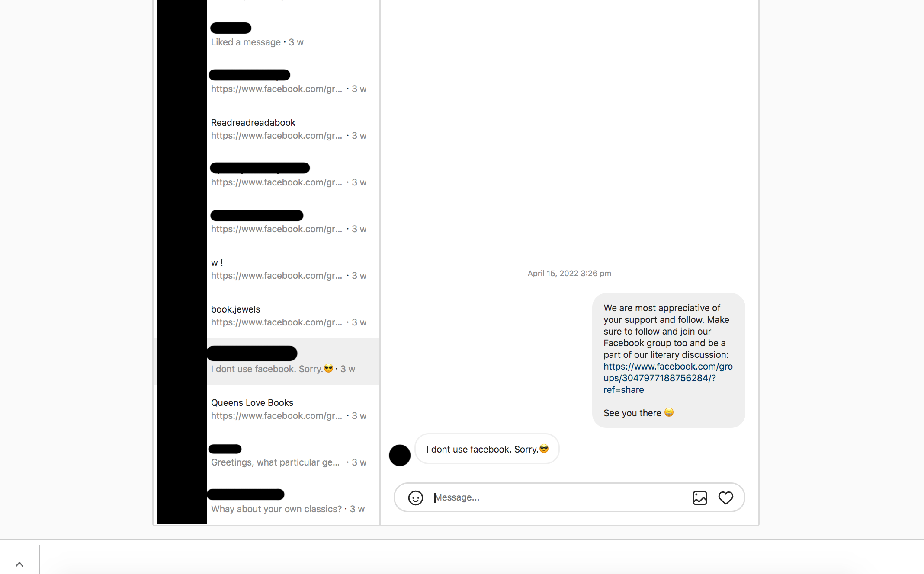
Task: Click the April 15, 2022 timestamp
Action: click(569, 274)
